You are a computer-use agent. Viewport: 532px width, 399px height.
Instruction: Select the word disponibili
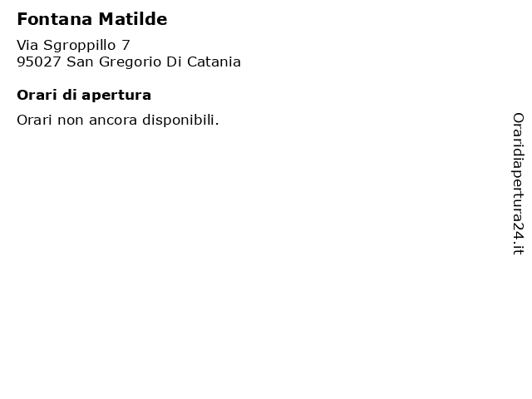click(x=180, y=120)
